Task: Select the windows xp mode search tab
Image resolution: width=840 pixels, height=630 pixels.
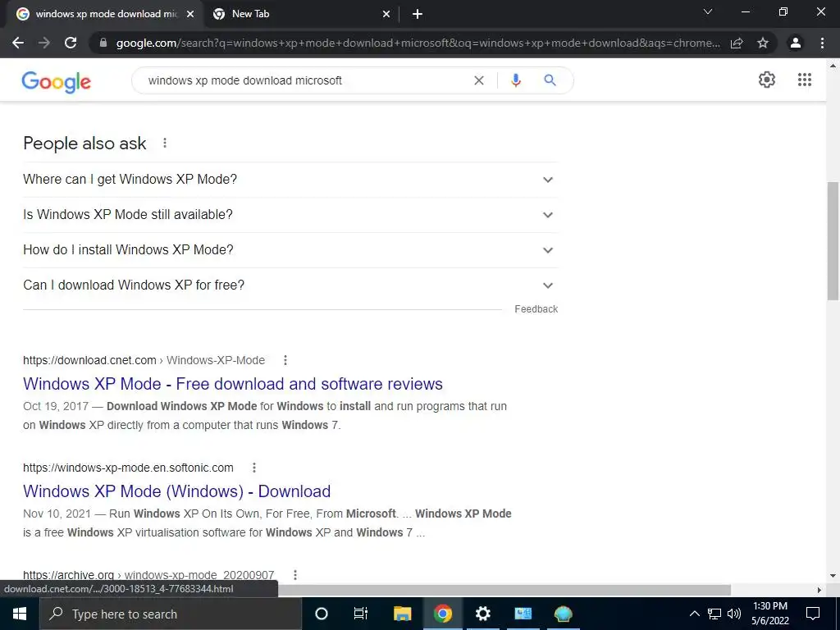Action: point(104,14)
